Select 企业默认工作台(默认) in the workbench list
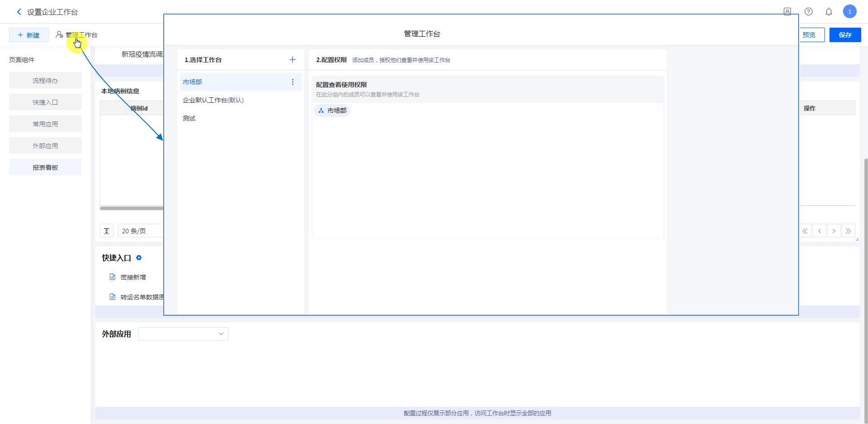The height and width of the screenshot is (424, 868). click(213, 100)
